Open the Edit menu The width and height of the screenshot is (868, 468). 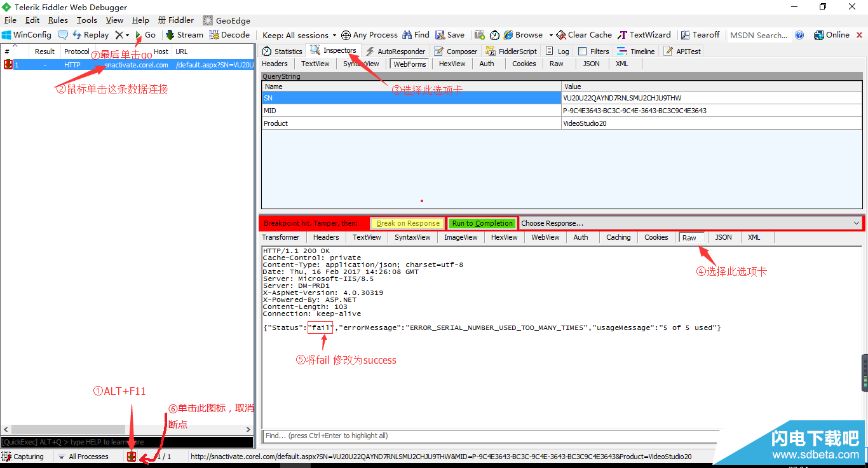point(32,20)
